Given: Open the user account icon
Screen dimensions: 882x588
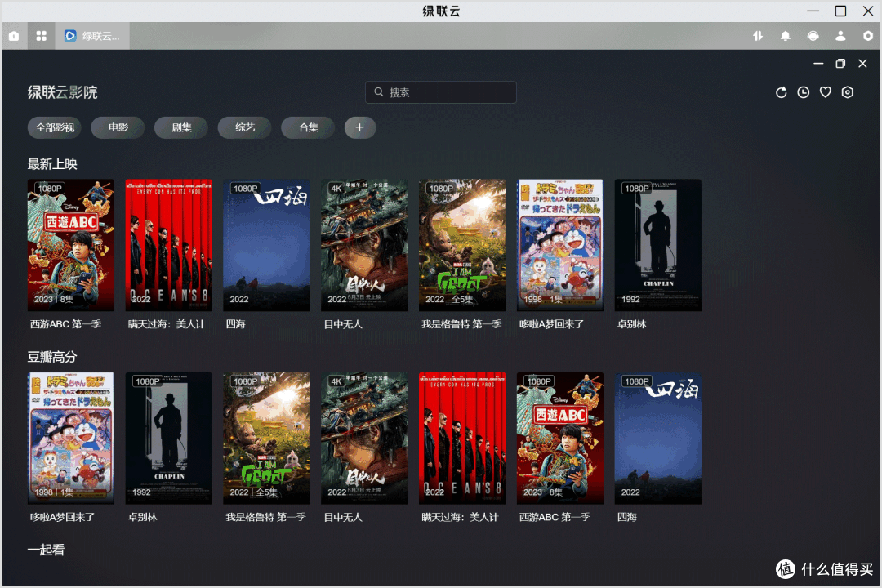Looking at the screenshot, I should pyautogui.click(x=840, y=36).
